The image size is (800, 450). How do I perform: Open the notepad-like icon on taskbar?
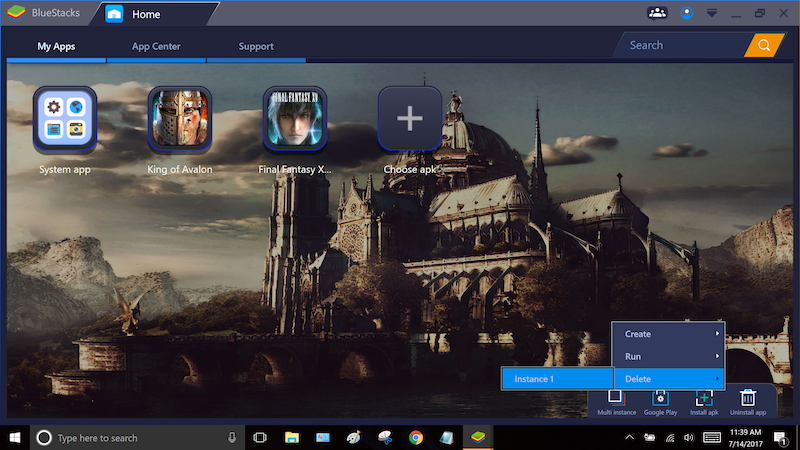[x=446, y=438]
